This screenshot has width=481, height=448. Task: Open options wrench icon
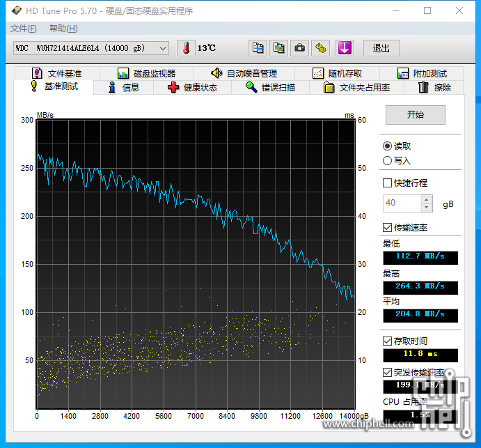[x=321, y=48]
